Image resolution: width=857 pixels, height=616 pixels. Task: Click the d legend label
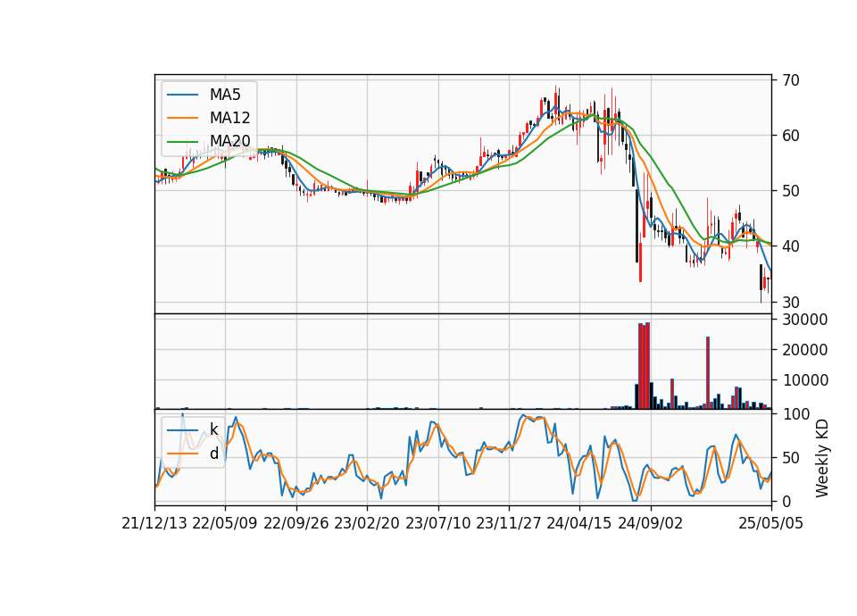[x=213, y=454]
